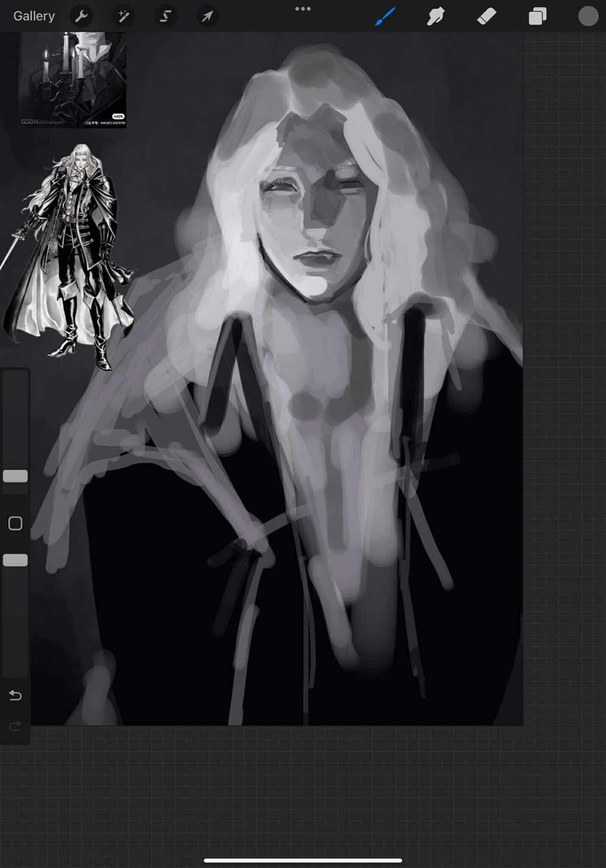This screenshot has width=606, height=868.
Task: Tap the three-dot multitasking menu
Action: 303,9
